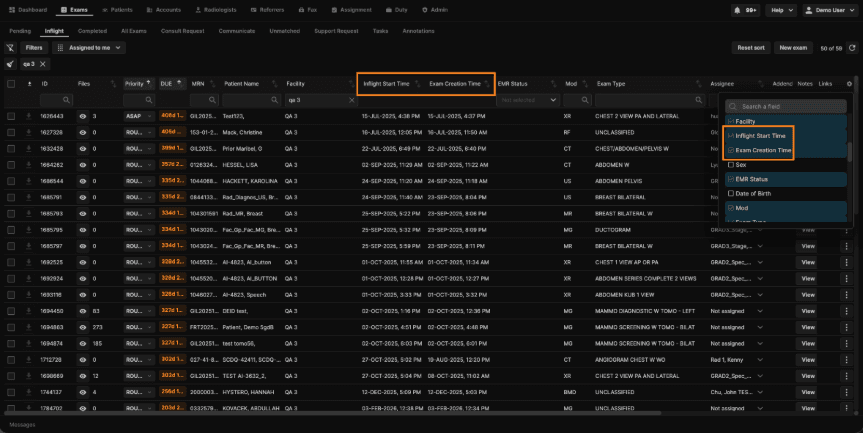The height and width of the screenshot is (433, 864).
Task: Click the eye icon for exam 1626443
Action: (x=83, y=116)
